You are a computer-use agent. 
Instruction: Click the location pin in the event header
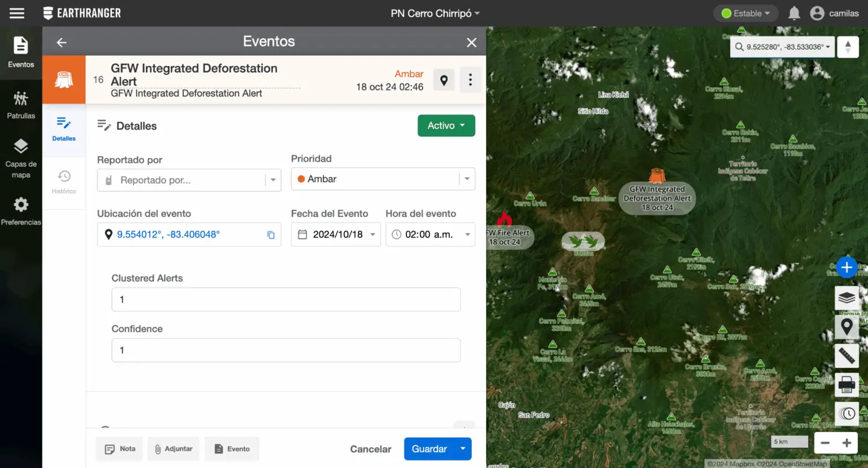pyautogui.click(x=444, y=80)
